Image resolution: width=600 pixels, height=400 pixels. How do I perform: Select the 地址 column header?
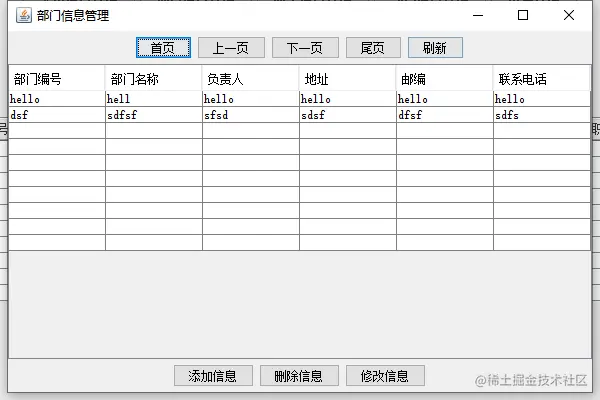pyautogui.click(x=347, y=78)
